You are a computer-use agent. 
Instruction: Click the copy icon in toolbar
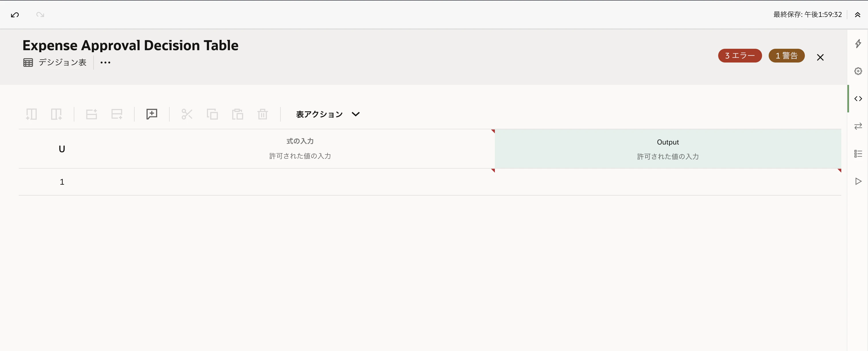[212, 114]
